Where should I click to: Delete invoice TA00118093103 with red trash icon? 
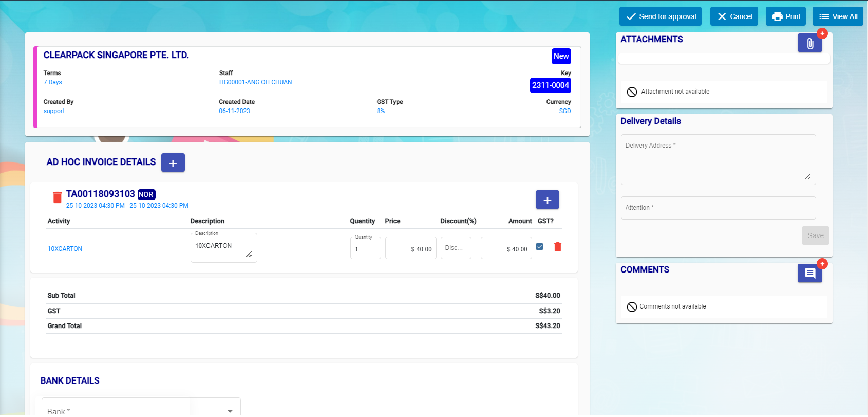[x=57, y=197]
